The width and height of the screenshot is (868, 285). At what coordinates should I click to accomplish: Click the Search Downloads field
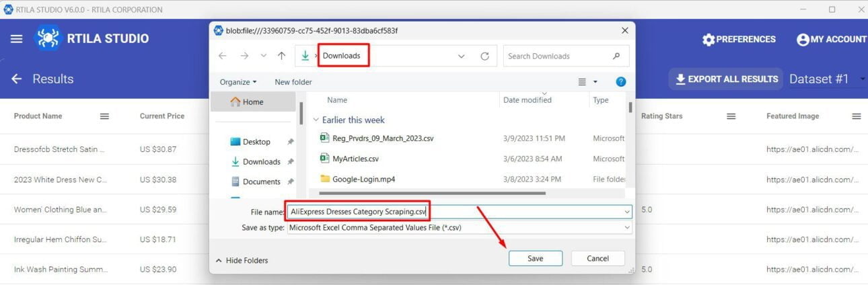[x=558, y=56]
